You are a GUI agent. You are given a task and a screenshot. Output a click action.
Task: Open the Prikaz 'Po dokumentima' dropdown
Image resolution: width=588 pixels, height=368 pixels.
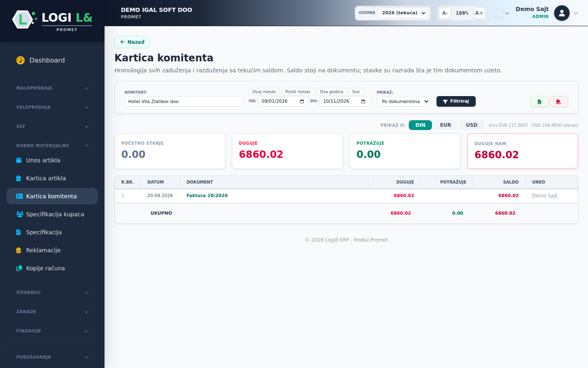click(x=403, y=101)
